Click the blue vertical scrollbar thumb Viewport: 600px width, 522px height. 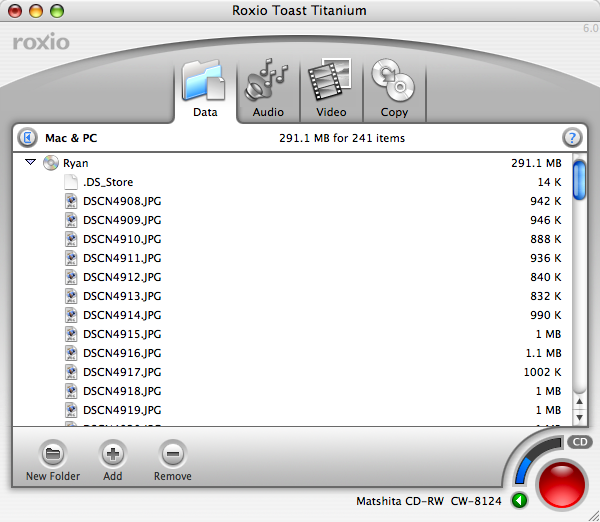[579, 180]
